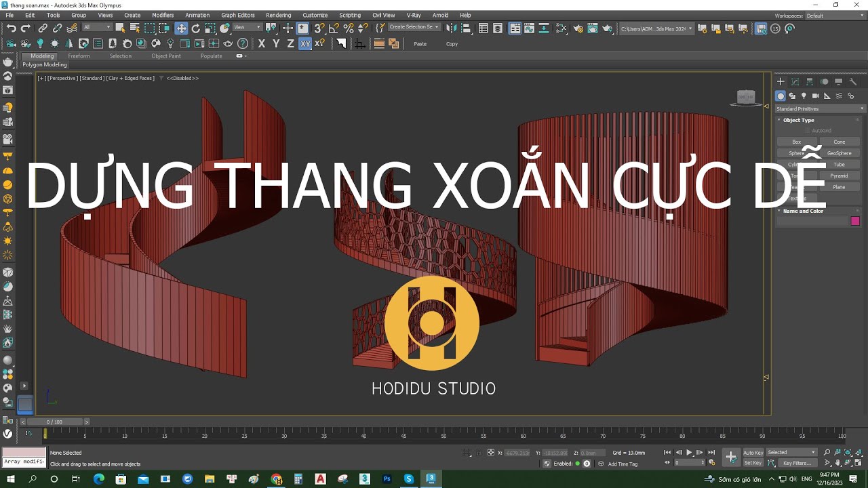Viewport: 868px width, 488px height.
Task: Click the Percent Snap toggle icon
Action: 349,28
